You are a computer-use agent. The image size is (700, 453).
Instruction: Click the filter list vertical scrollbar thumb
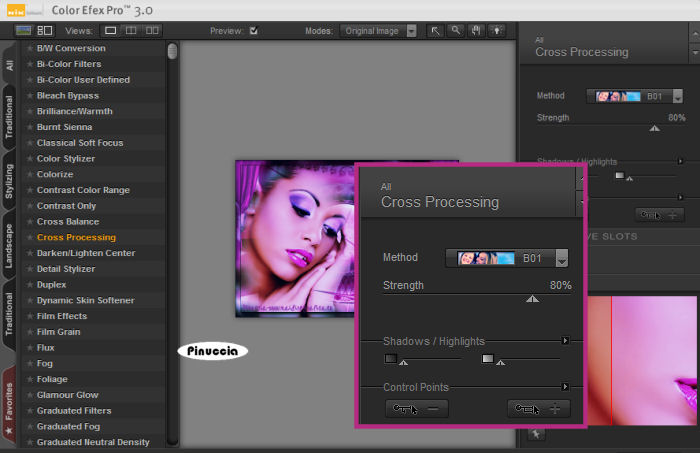(x=172, y=51)
